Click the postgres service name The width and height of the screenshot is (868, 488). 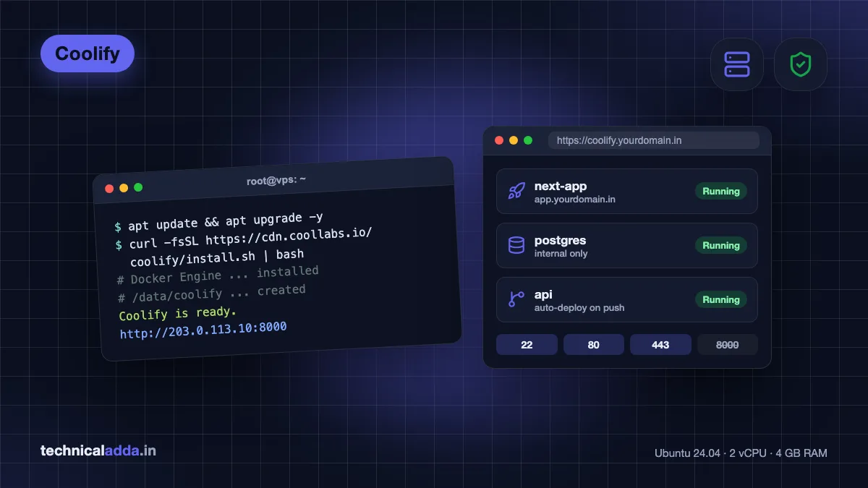click(x=560, y=240)
